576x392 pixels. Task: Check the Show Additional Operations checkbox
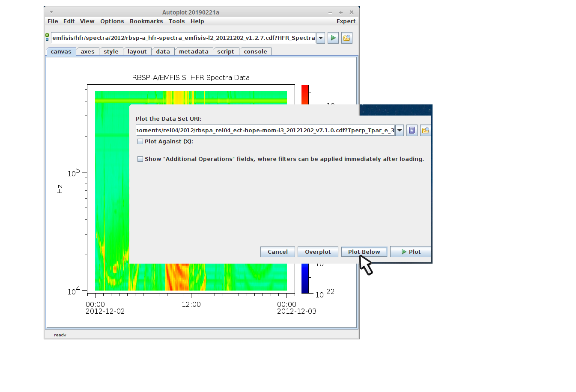coord(140,159)
